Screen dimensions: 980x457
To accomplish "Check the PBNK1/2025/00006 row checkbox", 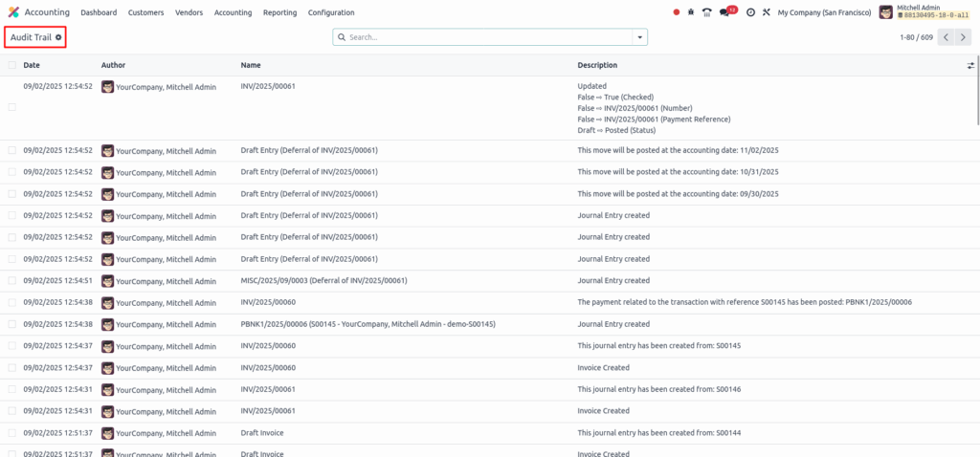I will pyautogui.click(x=11, y=324).
